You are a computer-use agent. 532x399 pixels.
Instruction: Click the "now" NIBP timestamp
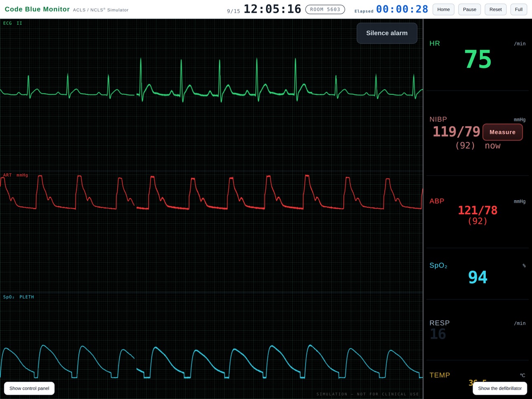point(492,146)
